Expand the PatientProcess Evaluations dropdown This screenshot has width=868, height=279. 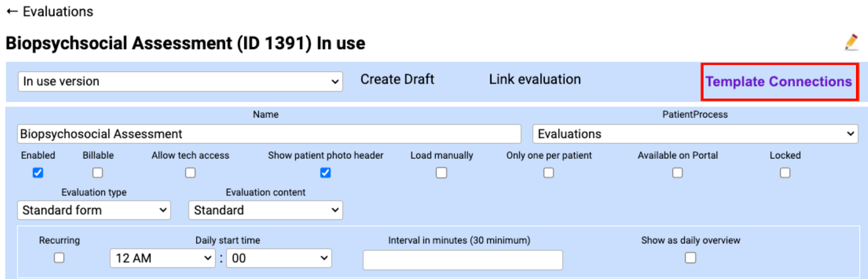coord(695,134)
